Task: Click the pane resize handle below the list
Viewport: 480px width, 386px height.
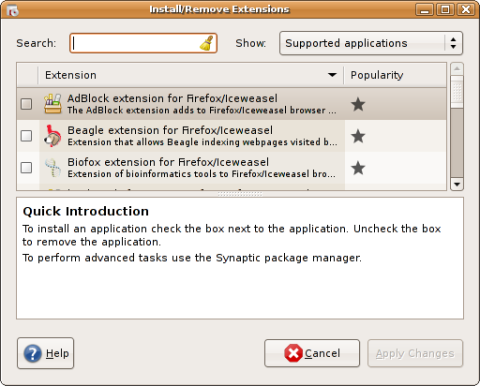Action: click(240, 194)
